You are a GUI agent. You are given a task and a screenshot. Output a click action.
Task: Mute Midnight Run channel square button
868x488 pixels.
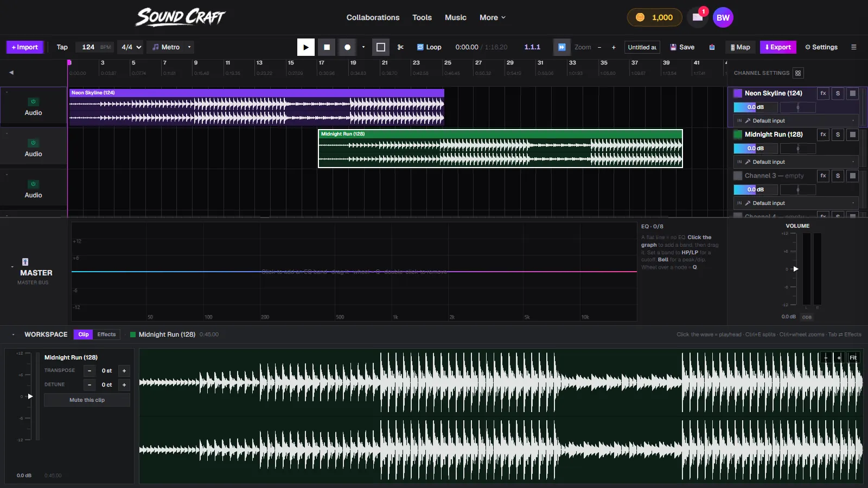click(x=853, y=134)
